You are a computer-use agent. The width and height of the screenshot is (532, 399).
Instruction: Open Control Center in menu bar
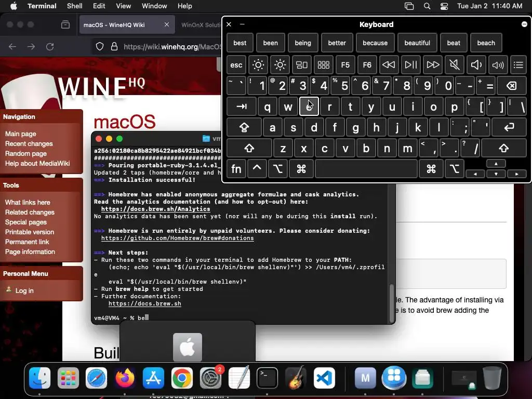point(444,6)
